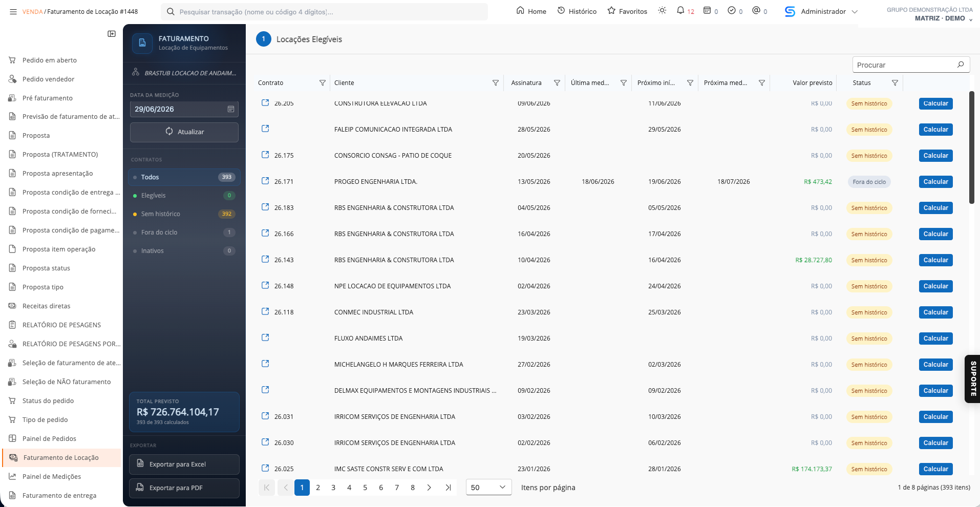Collapse sidebar with panel toggle icon
The height and width of the screenshot is (507, 980).
[x=112, y=34]
